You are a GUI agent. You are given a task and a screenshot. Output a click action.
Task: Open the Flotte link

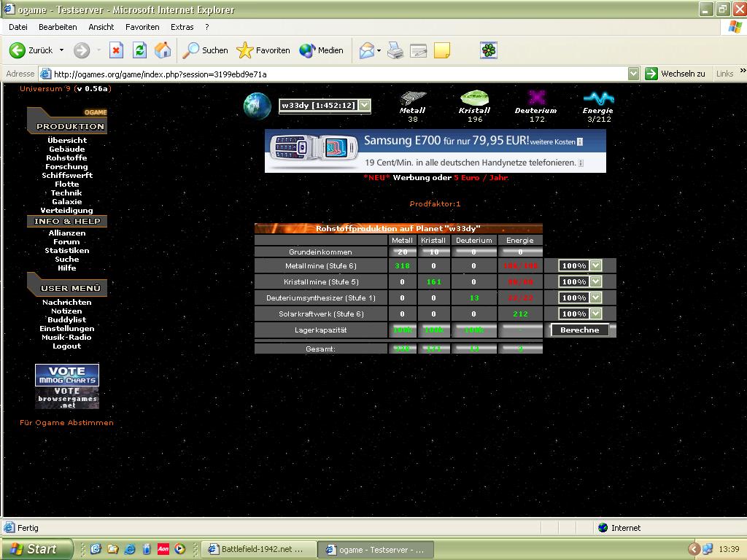pos(67,184)
